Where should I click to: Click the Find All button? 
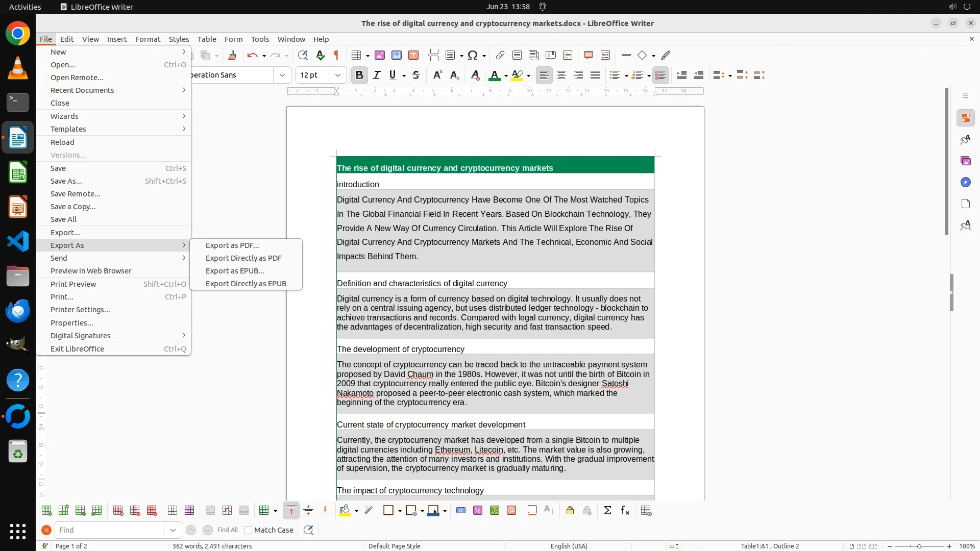tap(228, 530)
